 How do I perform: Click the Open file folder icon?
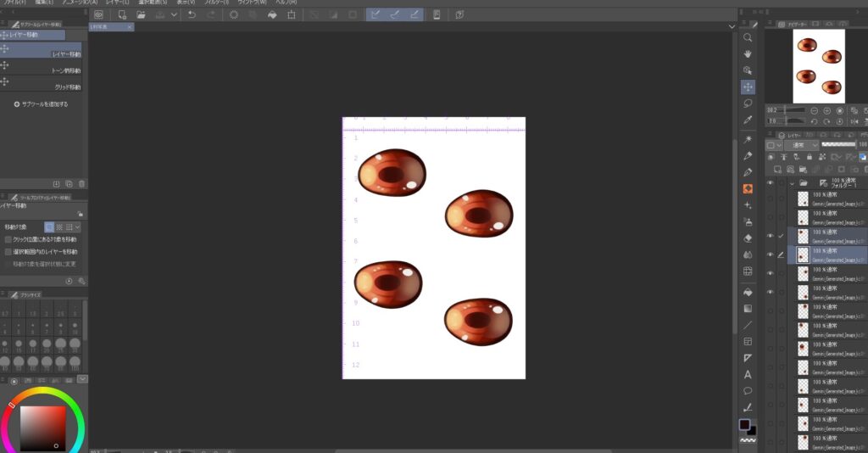tap(142, 14)
